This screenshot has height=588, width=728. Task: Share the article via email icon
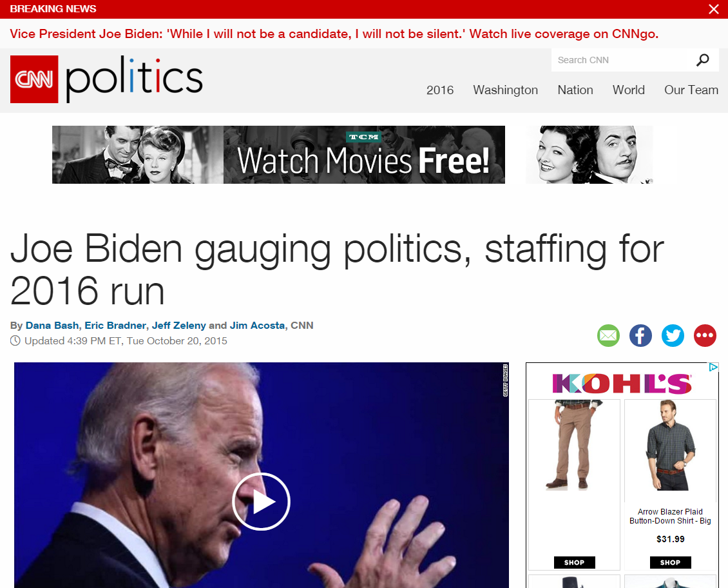point(608,335)
